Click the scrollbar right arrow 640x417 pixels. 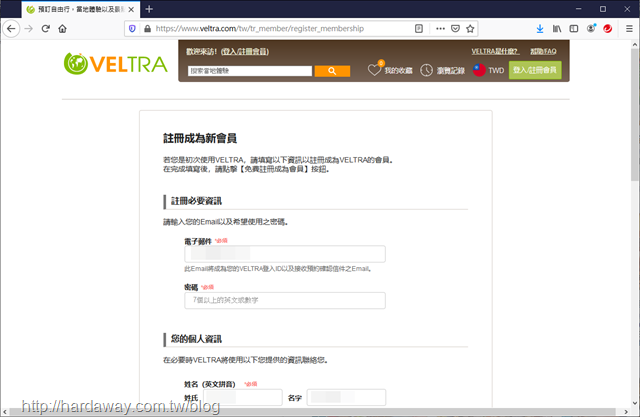(627, 412)
